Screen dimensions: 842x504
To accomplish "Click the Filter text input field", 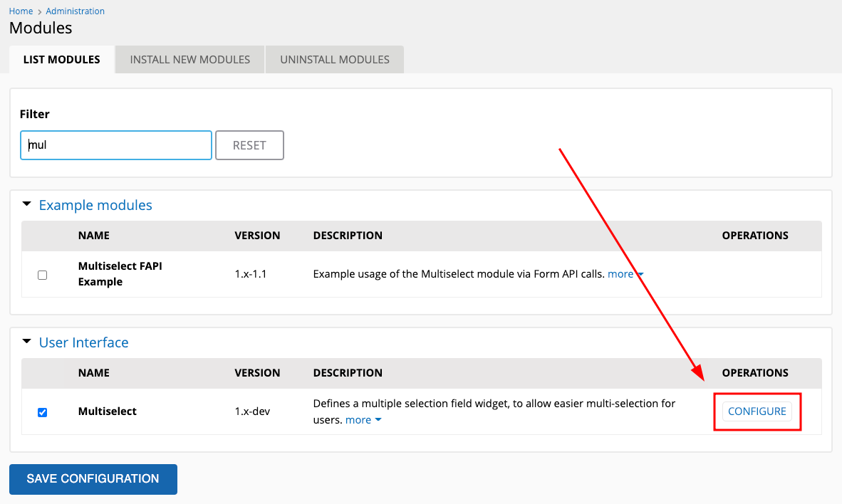I will point(115,145).
